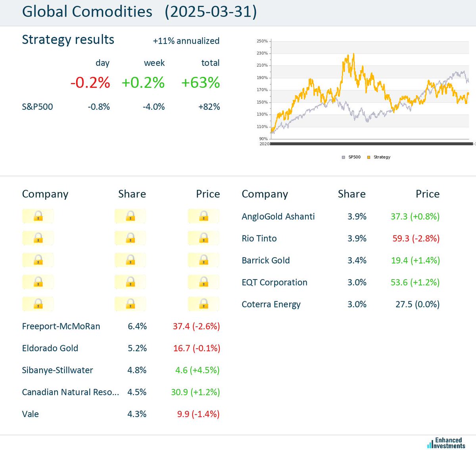Select the EQT Corporation company name
The height and width of the screenshot is (450, 476).
pos(274,282)
